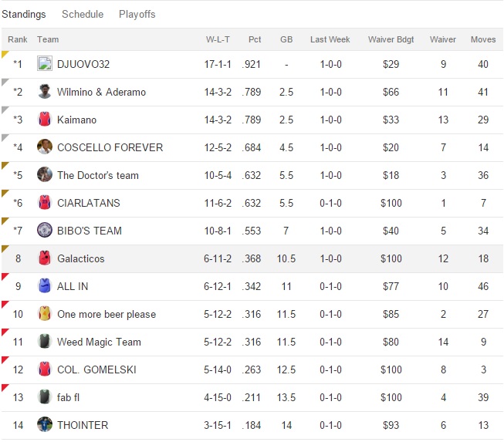The width and height of the screenshot is (504, 442).
Task: Click The Doctor's team avatar photo
Action: (44, 175)
